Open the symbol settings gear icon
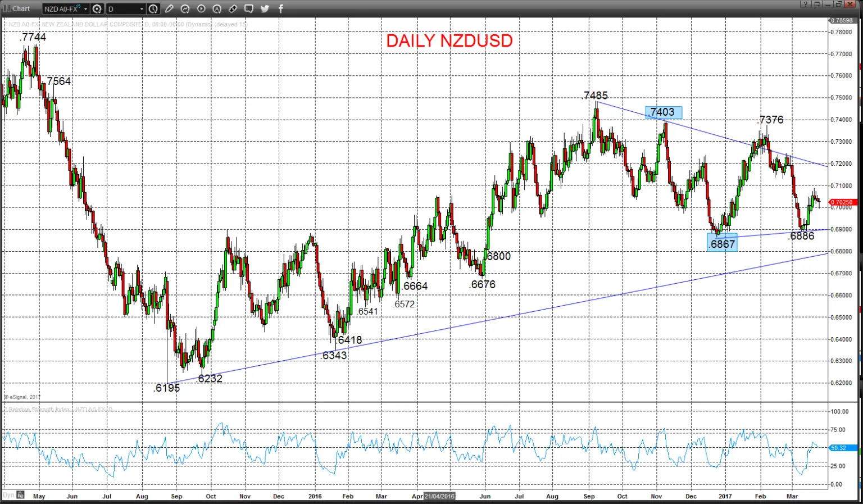 pos(97,9)
